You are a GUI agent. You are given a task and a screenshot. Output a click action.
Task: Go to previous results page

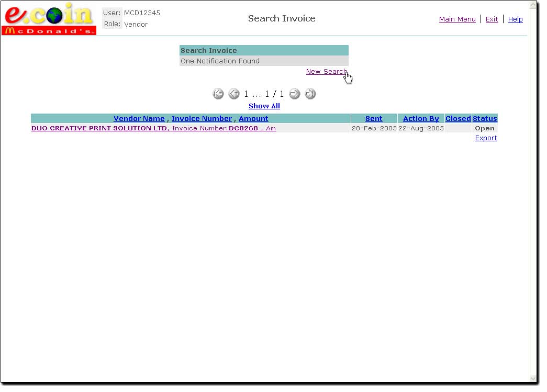(234, 94)
